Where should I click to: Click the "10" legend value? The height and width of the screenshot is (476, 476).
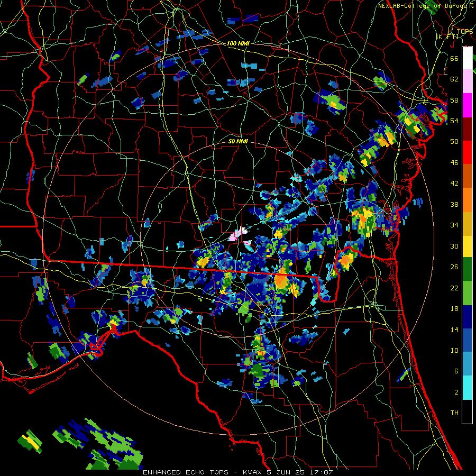pos(454,351)
